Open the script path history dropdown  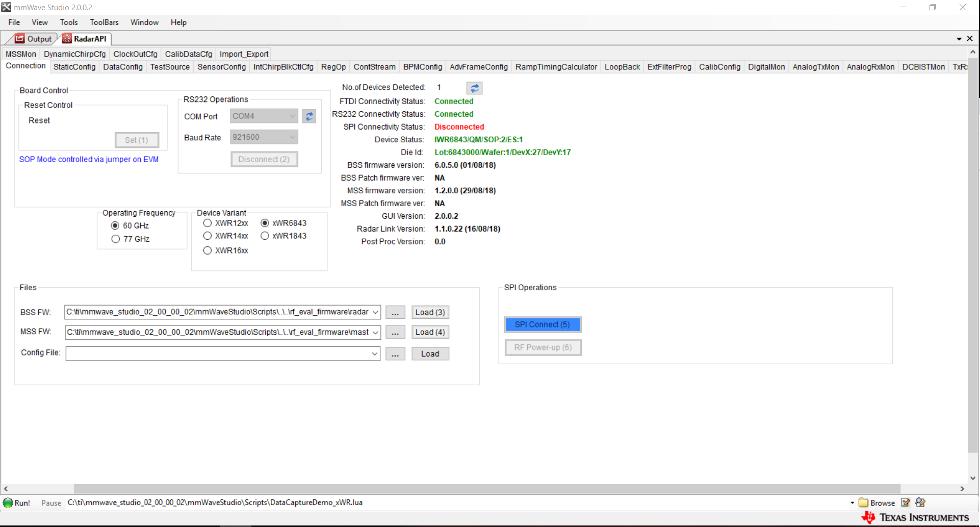tap(852, 503)
